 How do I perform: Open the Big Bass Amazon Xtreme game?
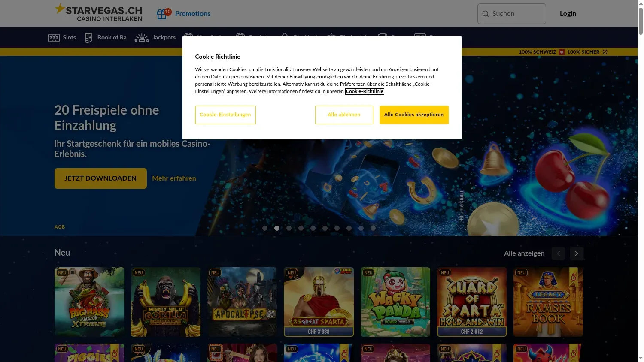89,302
